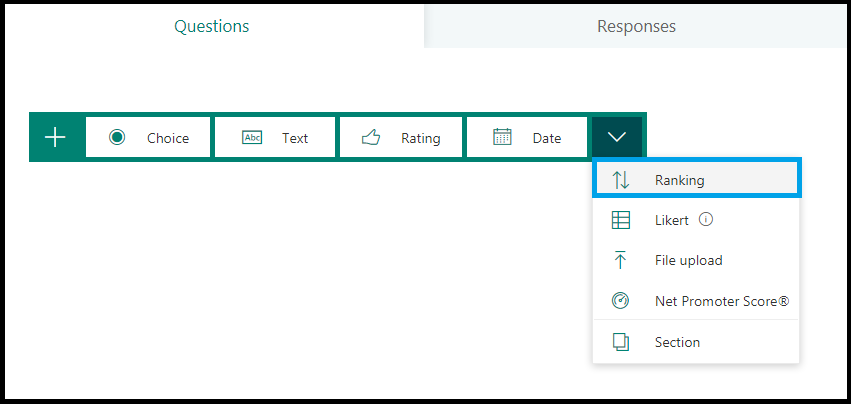
Task: Click the Likert grid icon
Action: tap(621, 220)
